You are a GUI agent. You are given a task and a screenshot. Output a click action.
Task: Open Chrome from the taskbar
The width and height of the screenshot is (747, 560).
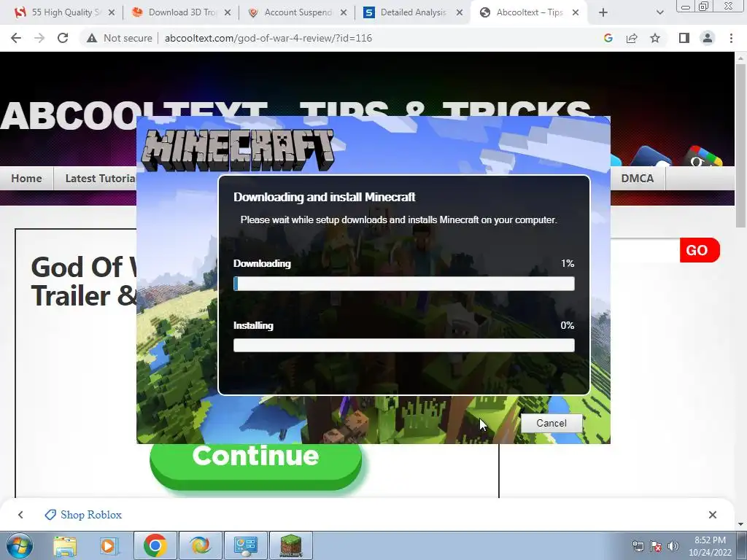(155, 545)
